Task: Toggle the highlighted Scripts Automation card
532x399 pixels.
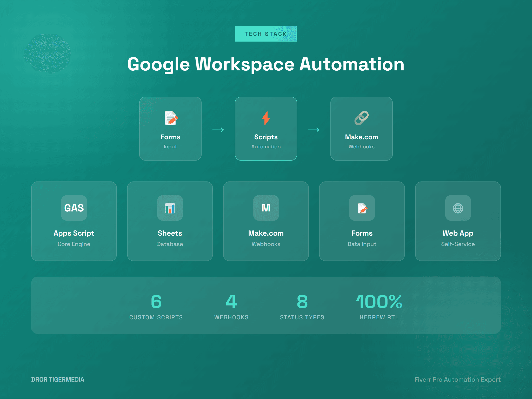Action: [265, 129]
